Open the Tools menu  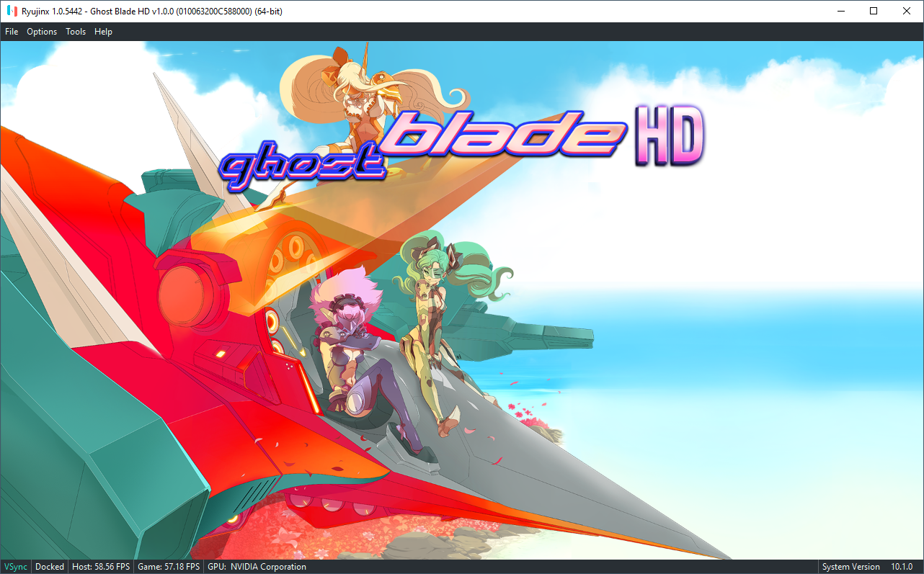(x=76, y=32)
